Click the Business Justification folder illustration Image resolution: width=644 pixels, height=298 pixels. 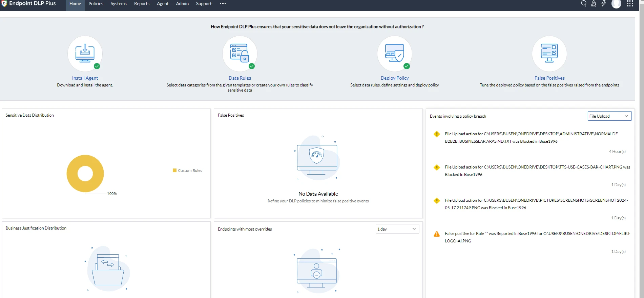108,269
